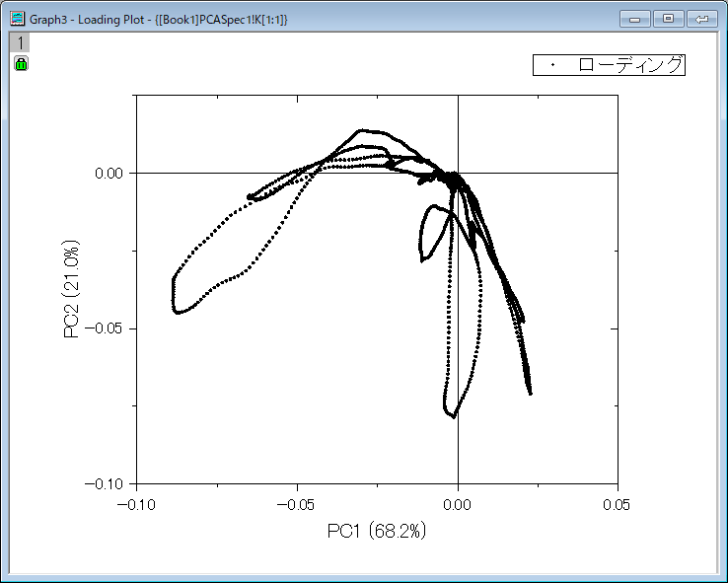Viewport: 728px width, 583px height.
Task: Click the 0.00 X axis tick label
Action: pos(458,504)
